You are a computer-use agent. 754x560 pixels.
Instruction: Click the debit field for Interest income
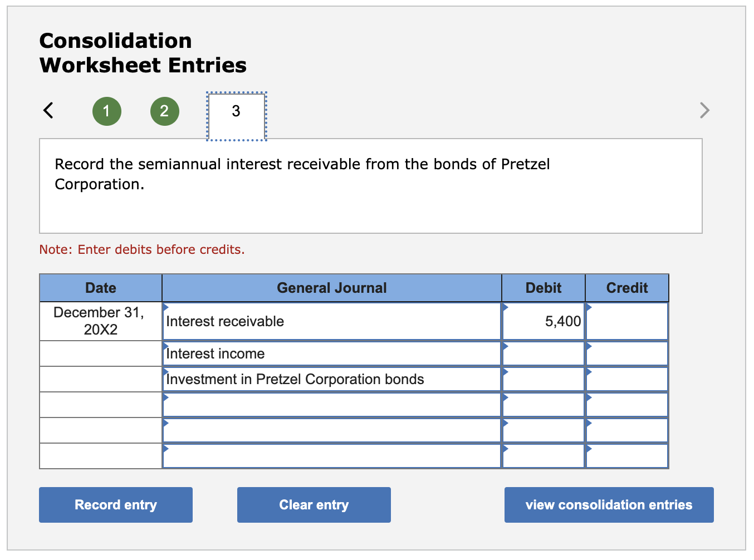coord(543,353)
